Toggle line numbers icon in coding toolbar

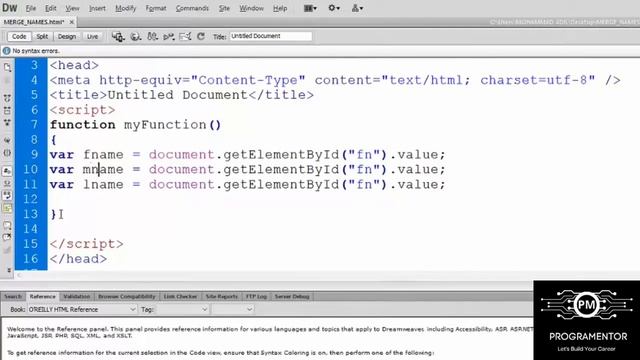7,171
